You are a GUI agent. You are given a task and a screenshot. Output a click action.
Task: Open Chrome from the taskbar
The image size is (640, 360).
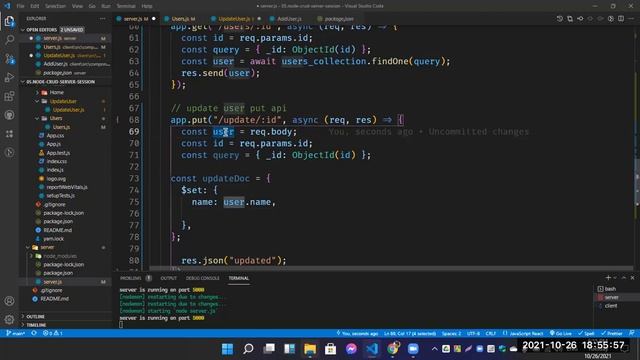click(393, 349)
